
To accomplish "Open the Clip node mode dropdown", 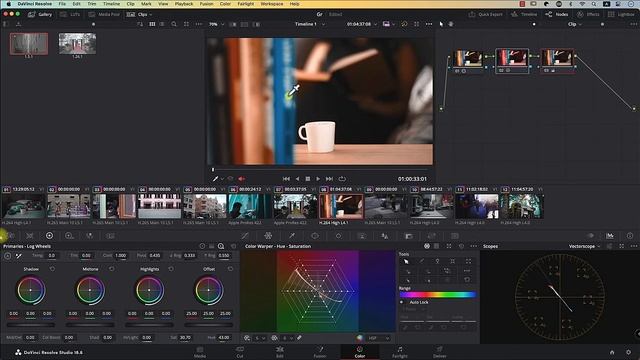I will [575, 24].
